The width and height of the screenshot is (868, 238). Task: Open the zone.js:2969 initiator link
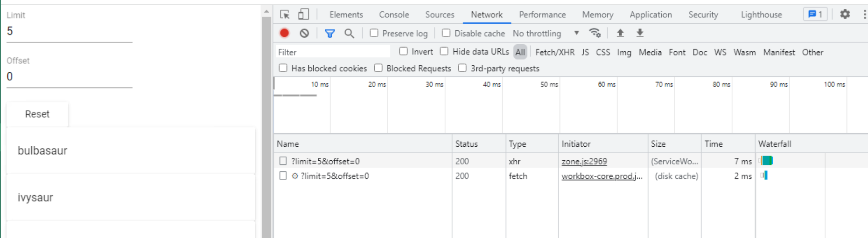(584, 161)
